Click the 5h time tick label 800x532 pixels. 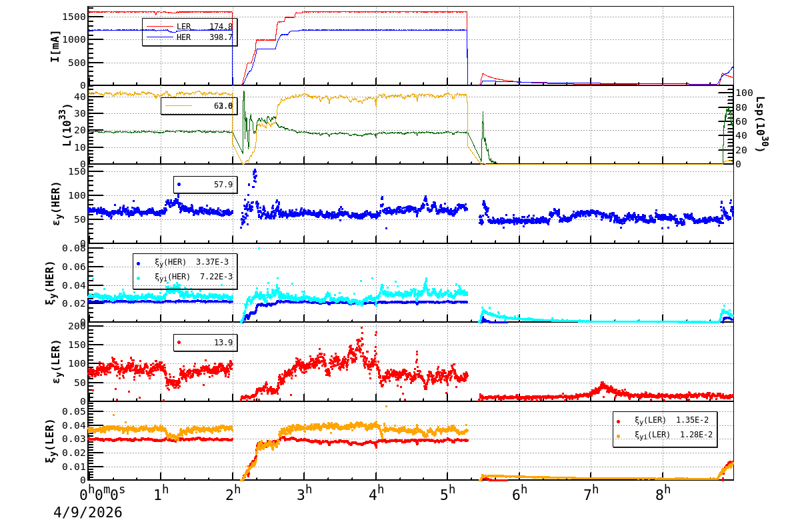click(447, 494)
